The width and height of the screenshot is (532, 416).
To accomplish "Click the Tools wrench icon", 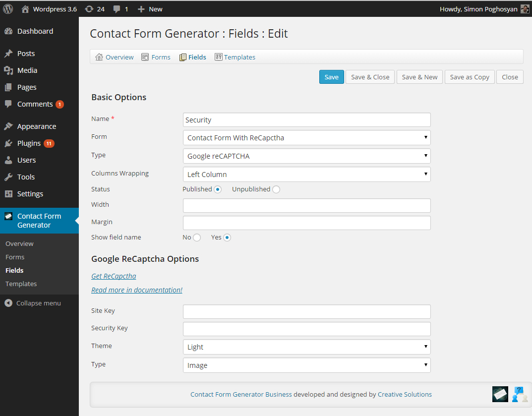I will [x=8, y=177].
